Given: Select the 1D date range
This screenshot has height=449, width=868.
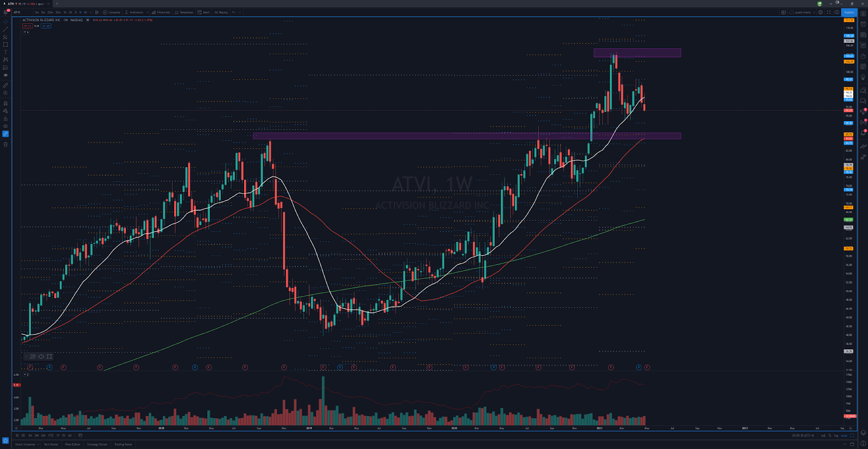Looking at the screenshot, I should click(x=17, y=435).
